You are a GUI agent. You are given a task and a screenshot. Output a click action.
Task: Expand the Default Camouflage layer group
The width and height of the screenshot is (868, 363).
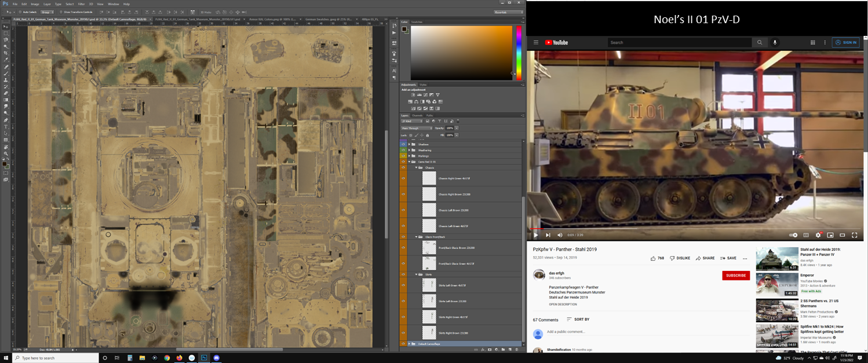tap(409, 344)
